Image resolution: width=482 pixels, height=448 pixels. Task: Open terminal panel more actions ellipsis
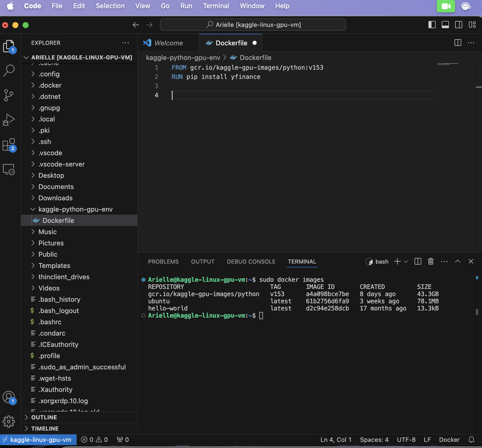(x=444, y=262)
